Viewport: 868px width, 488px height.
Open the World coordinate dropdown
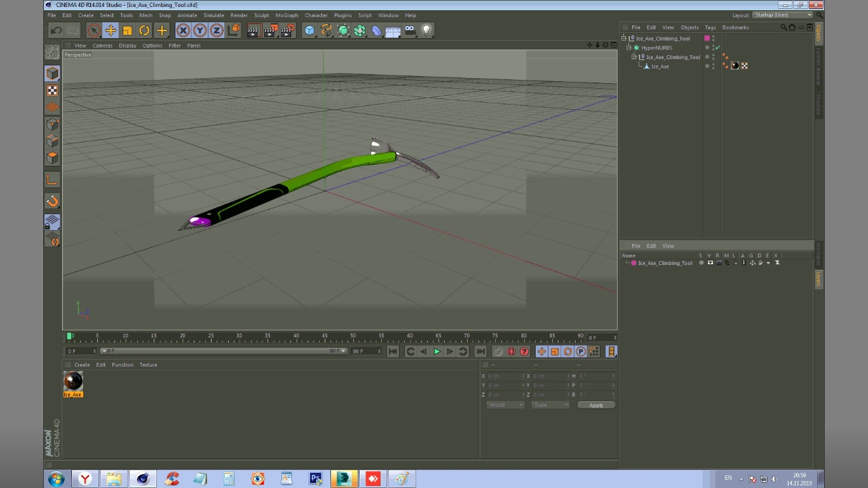coord(505,405)
